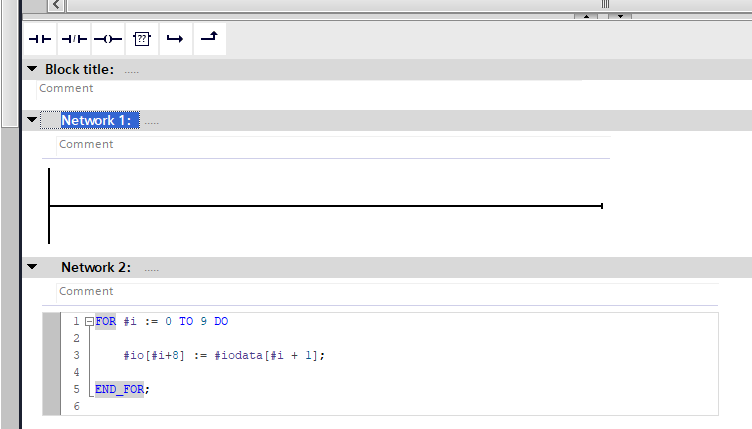This screenshot has height=429, width=752.
Task: Place cursor in the #io[#i+8] assignment line
Action: coord(224,355)
